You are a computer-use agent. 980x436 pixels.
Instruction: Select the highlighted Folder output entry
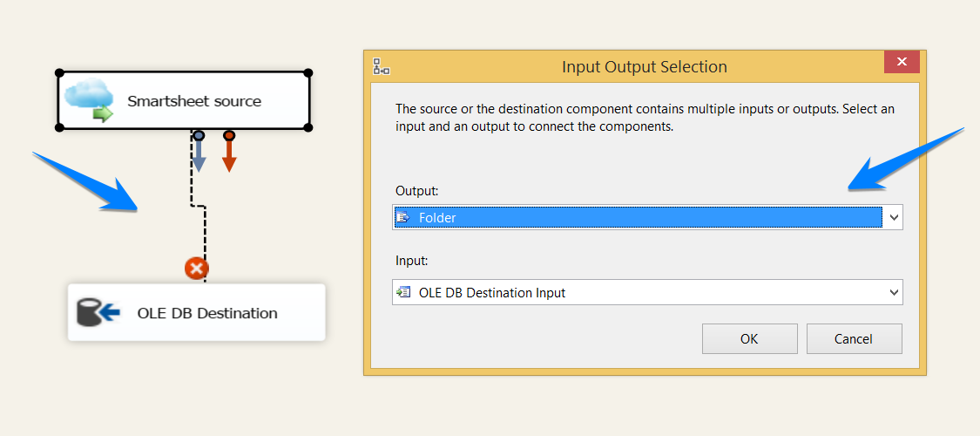639,217
